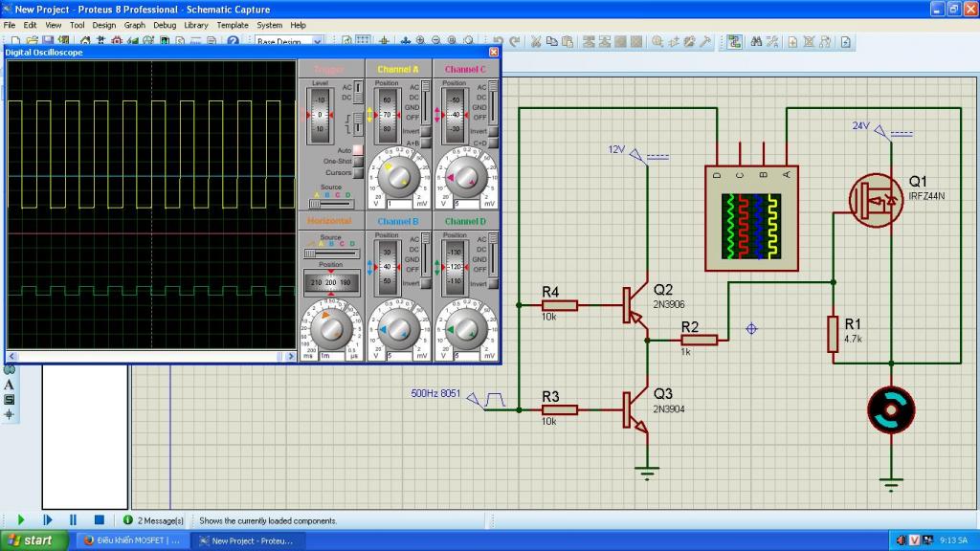
Task: Open the Debug menu
Action: [x=165, y=25]
